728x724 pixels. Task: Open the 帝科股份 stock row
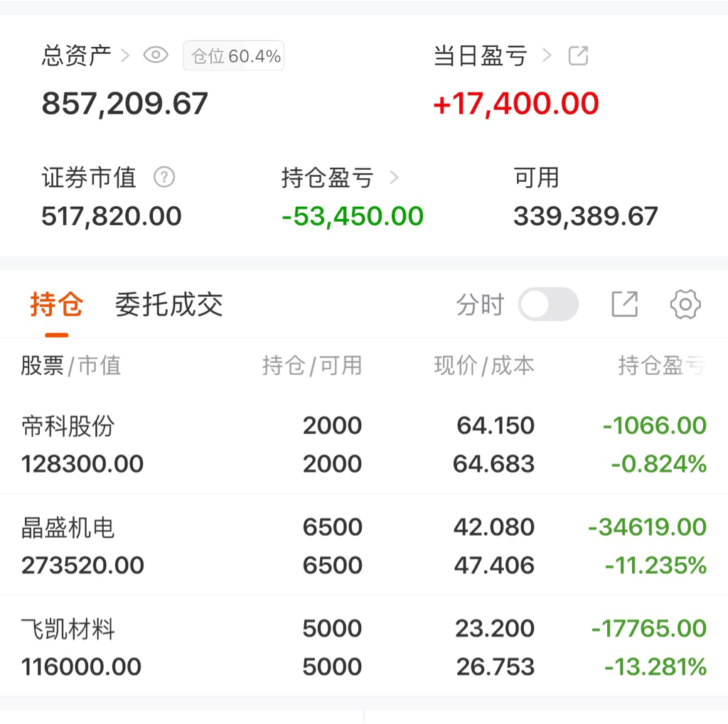(68, 426)
